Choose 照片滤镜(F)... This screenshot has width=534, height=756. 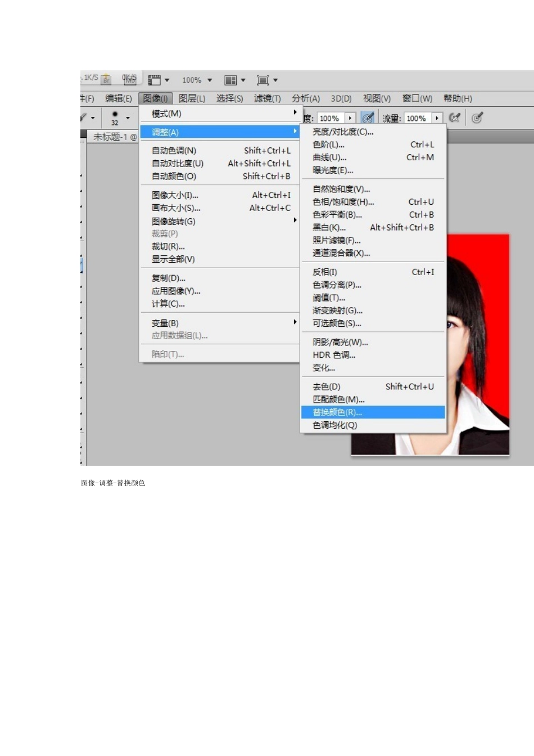373,241
